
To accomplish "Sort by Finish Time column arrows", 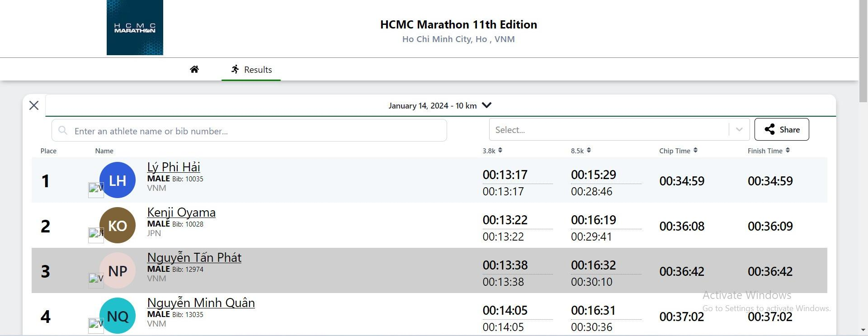I will pos(788,151).
